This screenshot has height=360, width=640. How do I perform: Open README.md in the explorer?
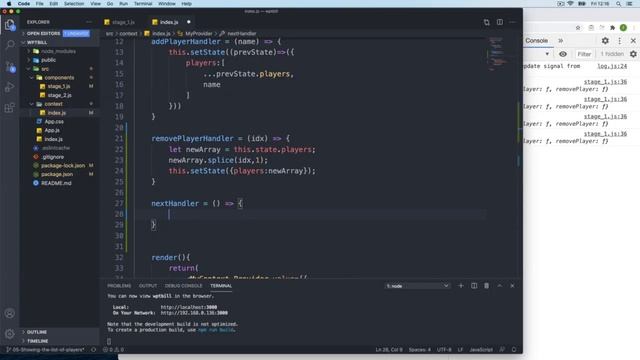coord(56,183)
